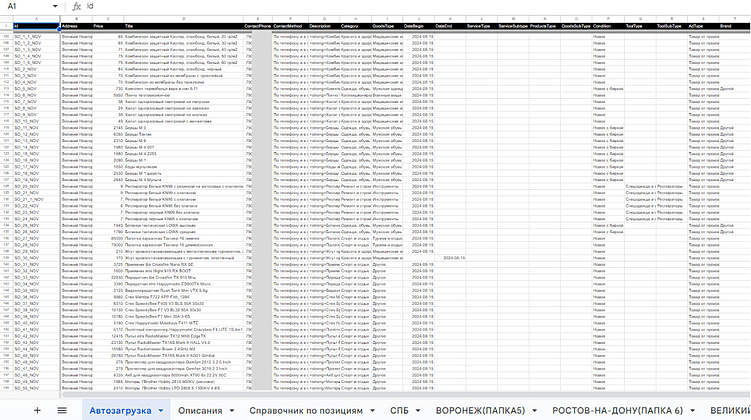This screenshot has height=420, width=751.
Task: Select the Brand header cell
Action: click(734, 26)
